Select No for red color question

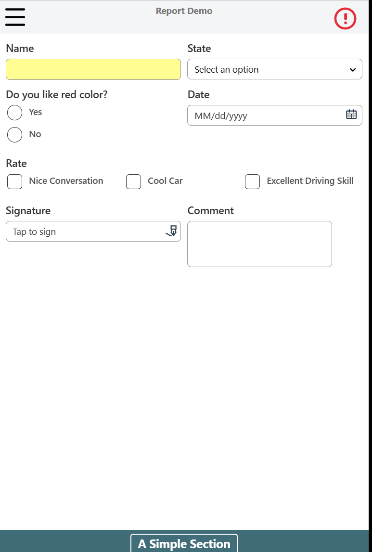14,135
